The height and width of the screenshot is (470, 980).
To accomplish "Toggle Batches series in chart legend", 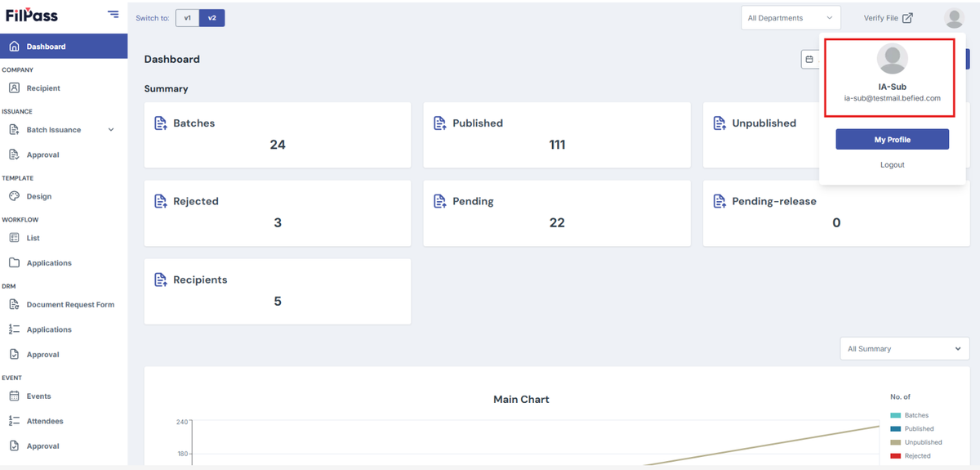I will point(909,415).
